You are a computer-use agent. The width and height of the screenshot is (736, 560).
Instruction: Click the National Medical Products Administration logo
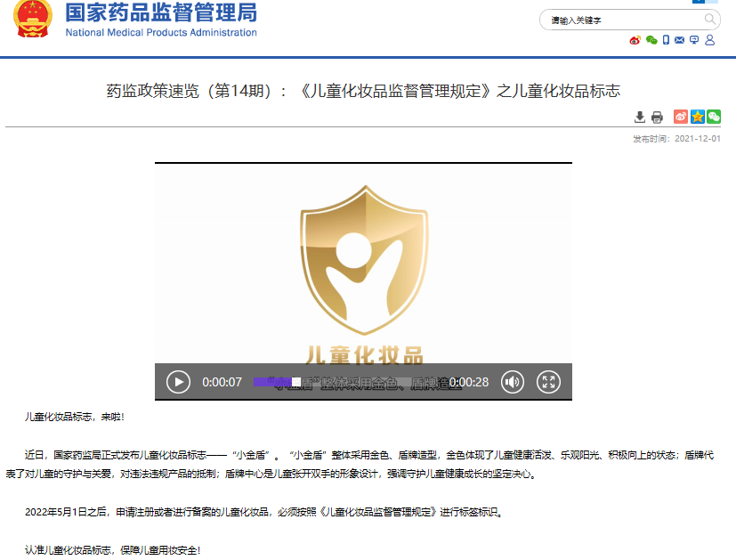point(161,20)
